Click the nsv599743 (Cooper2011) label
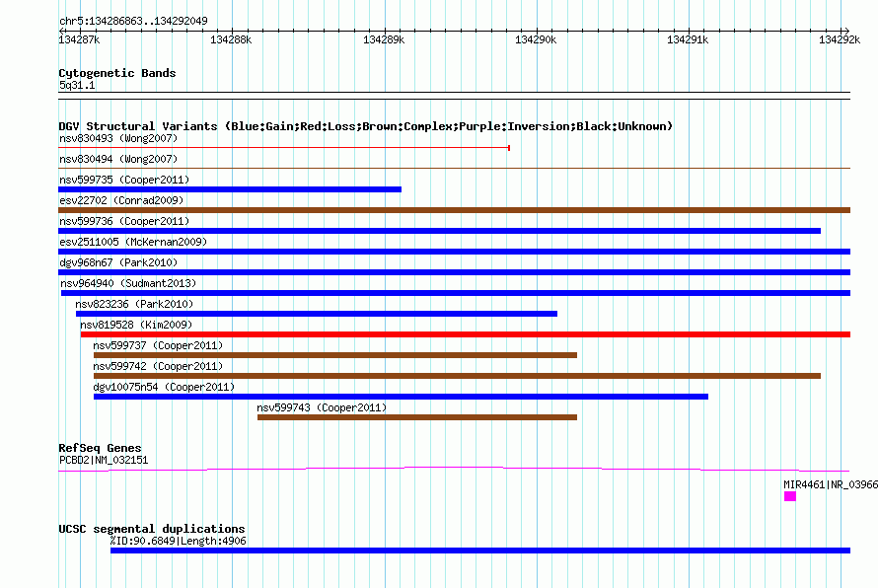 click(322, 407)
